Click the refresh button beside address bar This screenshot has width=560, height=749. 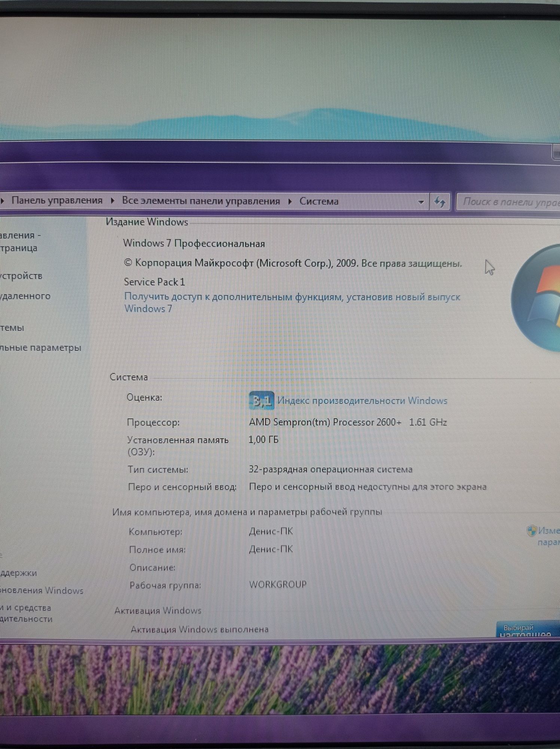coord(439,202)
